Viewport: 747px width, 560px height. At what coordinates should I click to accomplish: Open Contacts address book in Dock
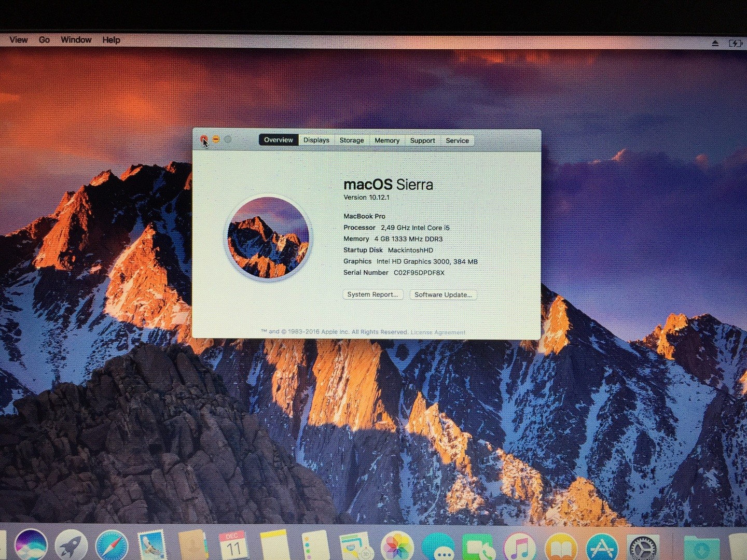[x=192, y=545]
